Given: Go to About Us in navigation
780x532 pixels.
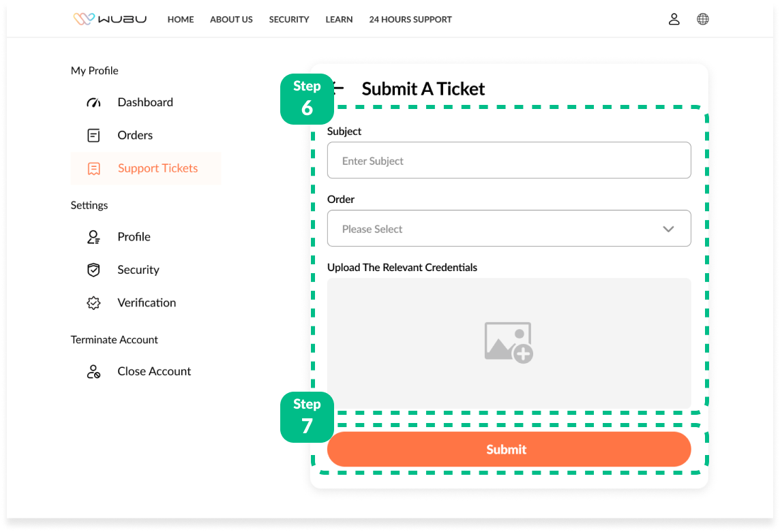Looking at the screenshot, I should (x=231, y=19).
